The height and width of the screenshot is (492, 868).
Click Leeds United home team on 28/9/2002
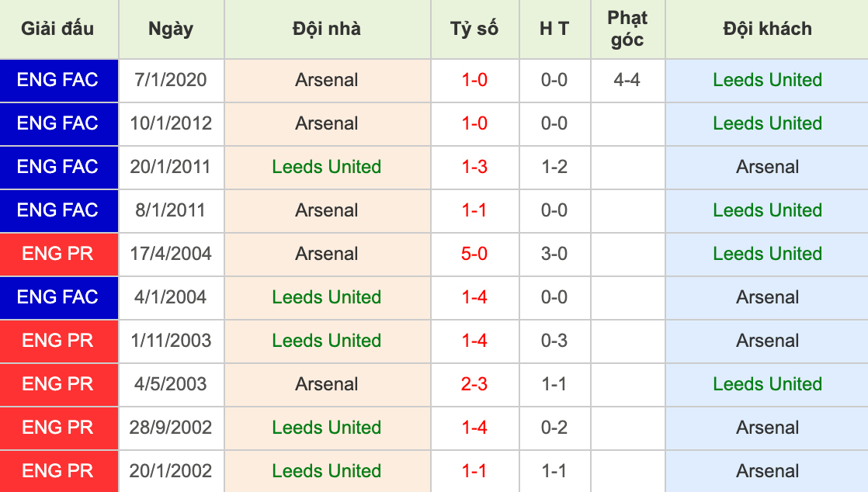coord(327,428)
